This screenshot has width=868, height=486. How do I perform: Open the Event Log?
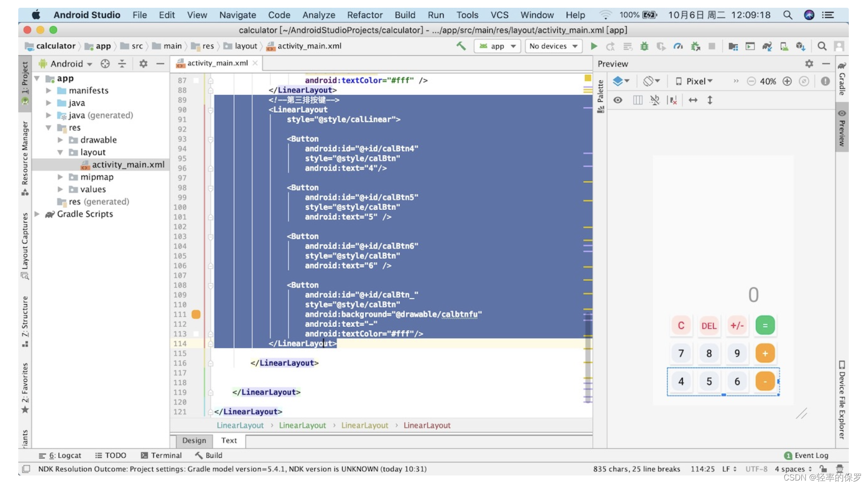tap(806, 455)
